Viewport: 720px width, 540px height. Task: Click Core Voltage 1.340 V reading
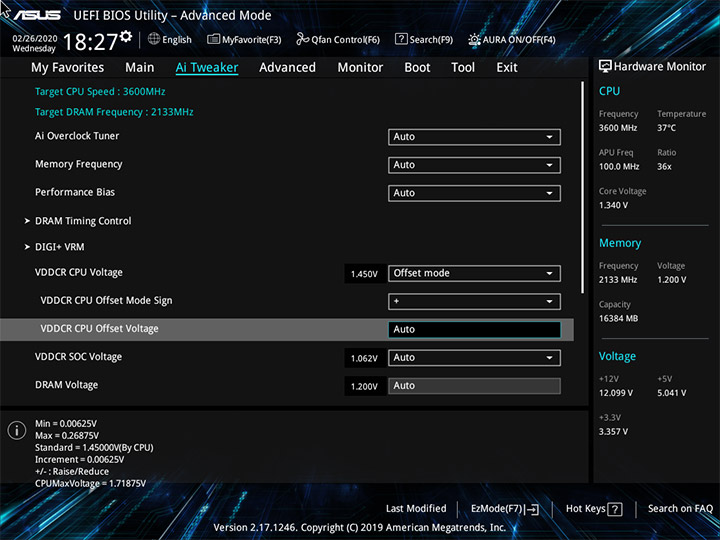(x=613, y=205)
